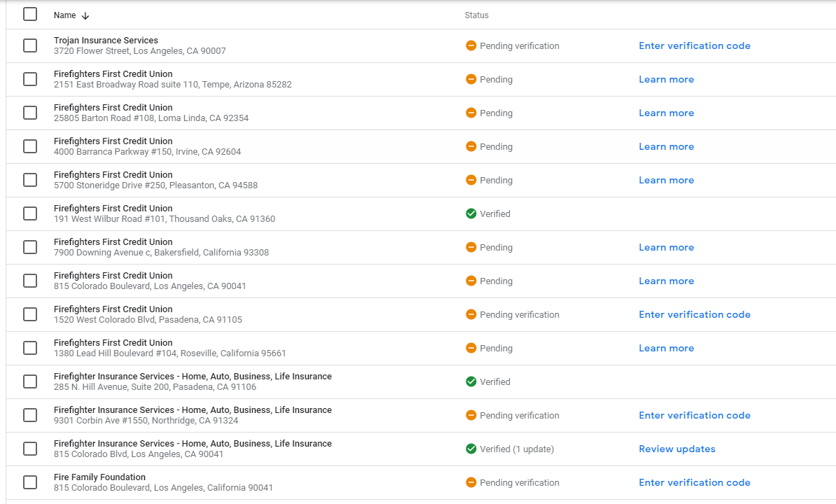836x504 pixels.
Task: Click orange pending icon for Tempe location
Action: (x=471, y=79)
